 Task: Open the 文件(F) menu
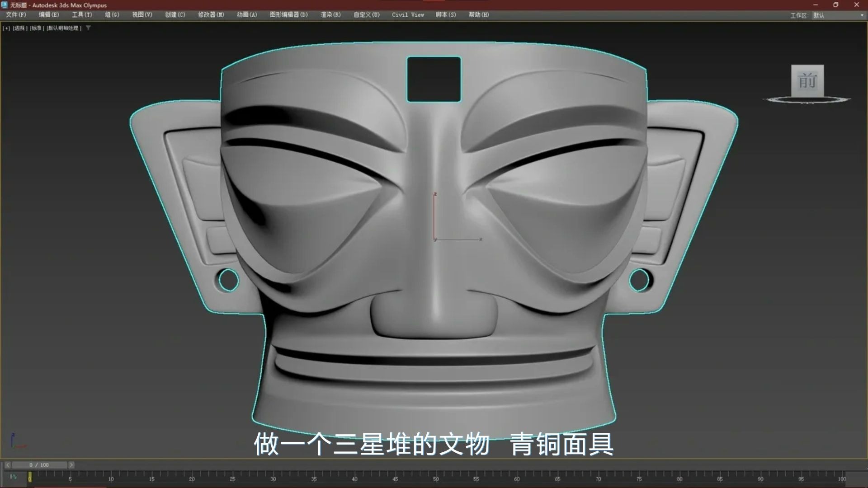pyautogui.click(x=16, y=15)
